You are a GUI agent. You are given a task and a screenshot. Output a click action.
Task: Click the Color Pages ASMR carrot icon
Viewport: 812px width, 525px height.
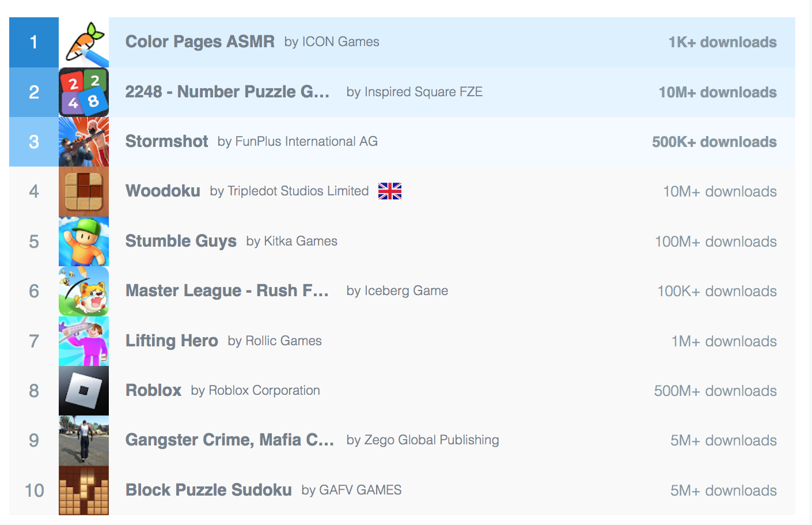(84, 43)
